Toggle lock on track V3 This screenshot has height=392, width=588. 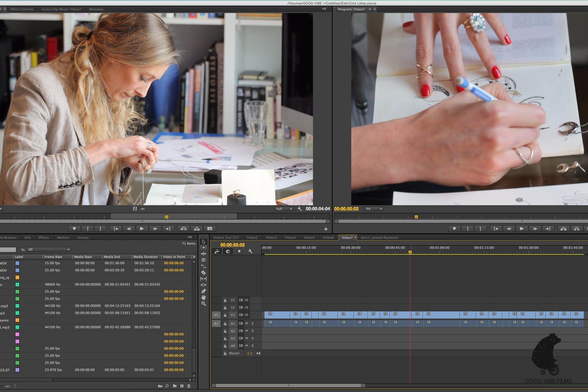tap(225, 300)
